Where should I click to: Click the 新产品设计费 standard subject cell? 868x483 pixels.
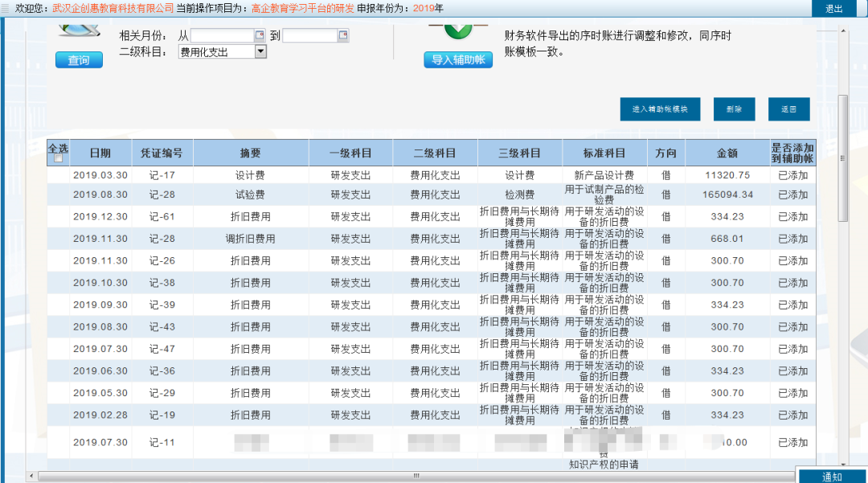click(x=604, y=175)
